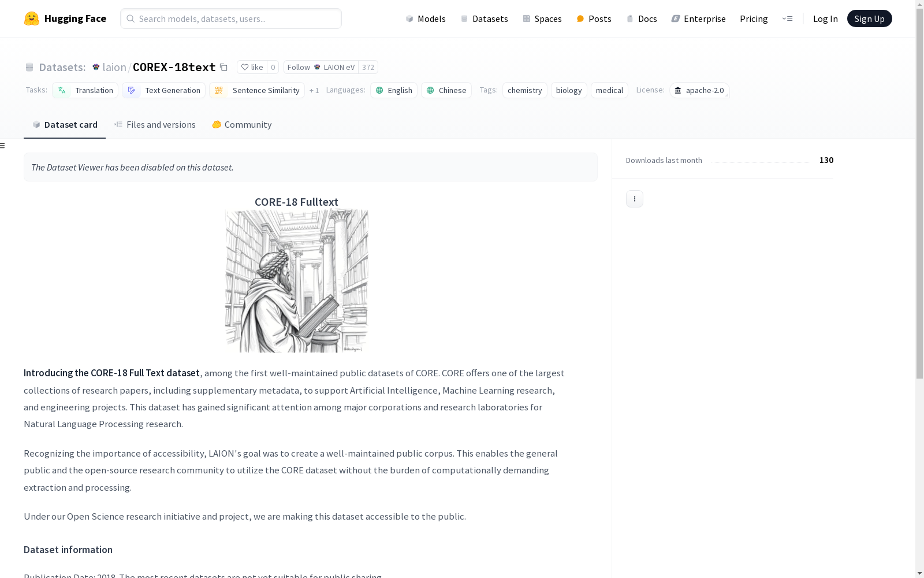Focus the search models, datasets, users field

pyautogui.click(x=231, y=18)
